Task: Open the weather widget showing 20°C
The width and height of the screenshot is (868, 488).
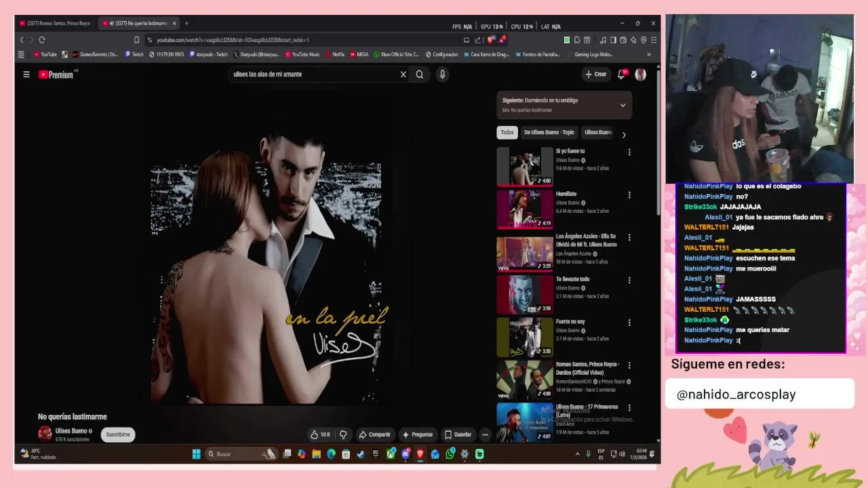Action: point(39,454)
